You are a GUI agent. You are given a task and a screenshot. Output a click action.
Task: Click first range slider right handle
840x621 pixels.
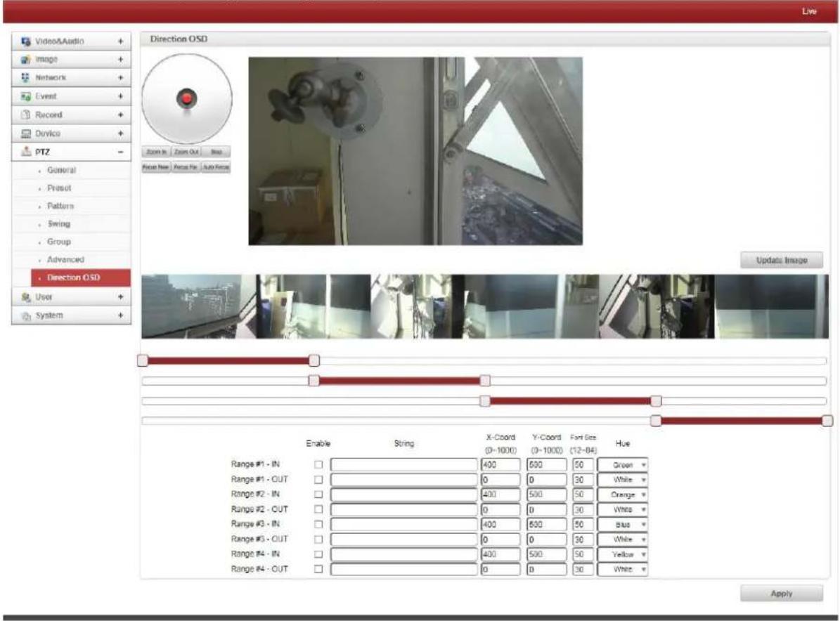[314, 360]
